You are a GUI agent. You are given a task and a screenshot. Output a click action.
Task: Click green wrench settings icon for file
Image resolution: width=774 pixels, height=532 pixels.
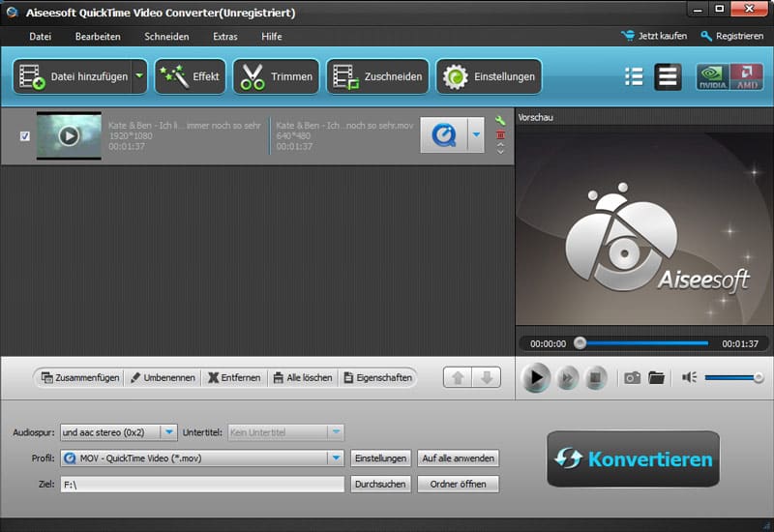[500, 120]
